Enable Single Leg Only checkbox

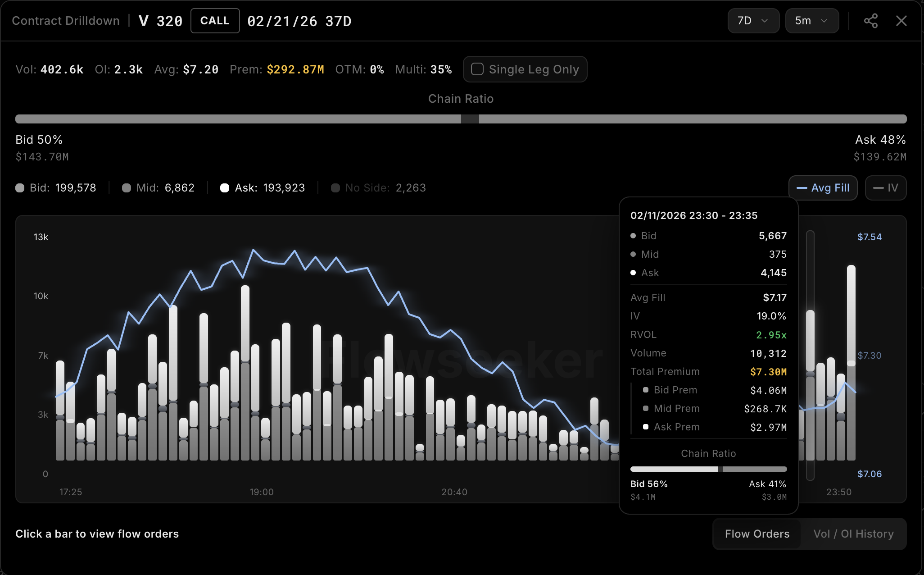(x=477, y=69)
